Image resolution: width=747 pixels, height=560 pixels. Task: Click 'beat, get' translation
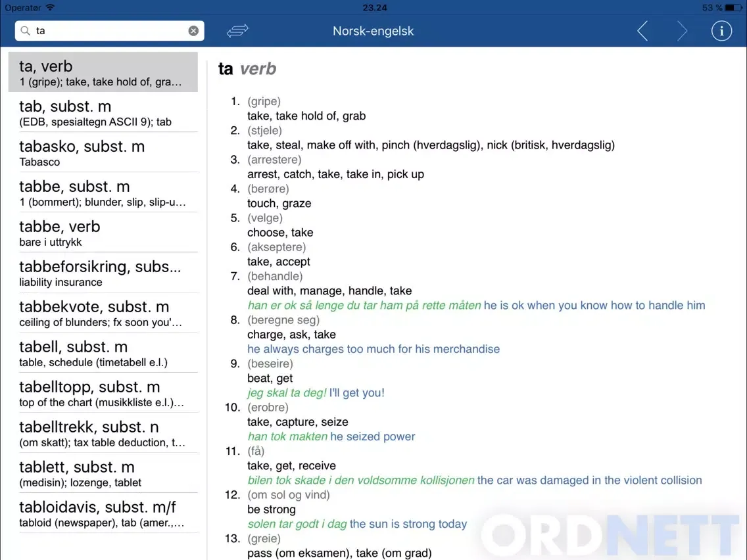click(x=270, y=379)
